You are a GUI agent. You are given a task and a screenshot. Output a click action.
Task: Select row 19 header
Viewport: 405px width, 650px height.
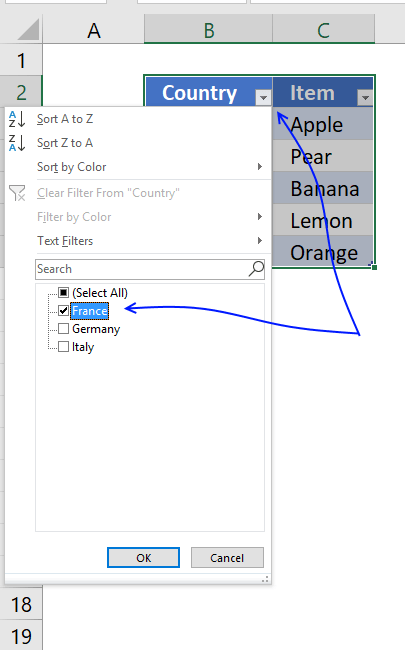click(x=21, y=635)
